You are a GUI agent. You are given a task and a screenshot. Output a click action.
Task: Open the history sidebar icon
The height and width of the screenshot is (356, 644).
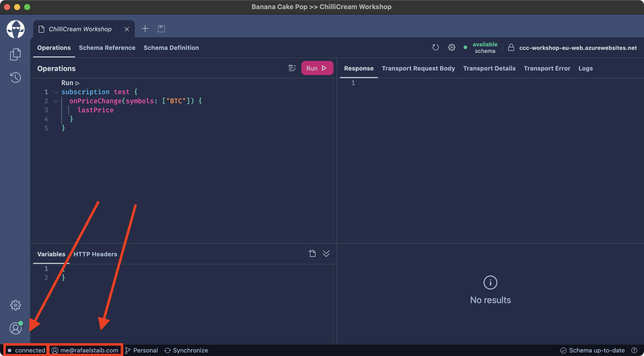tap(15, 78)
